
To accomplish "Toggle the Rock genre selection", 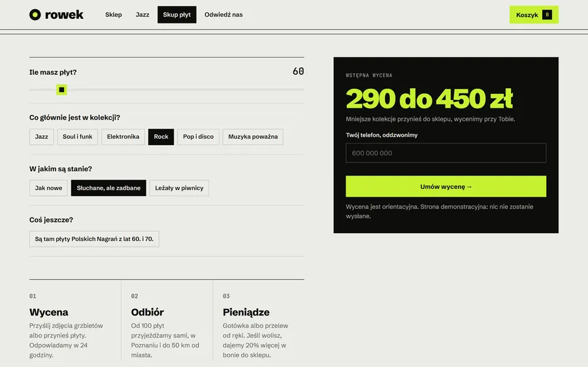I will [161, 137].
